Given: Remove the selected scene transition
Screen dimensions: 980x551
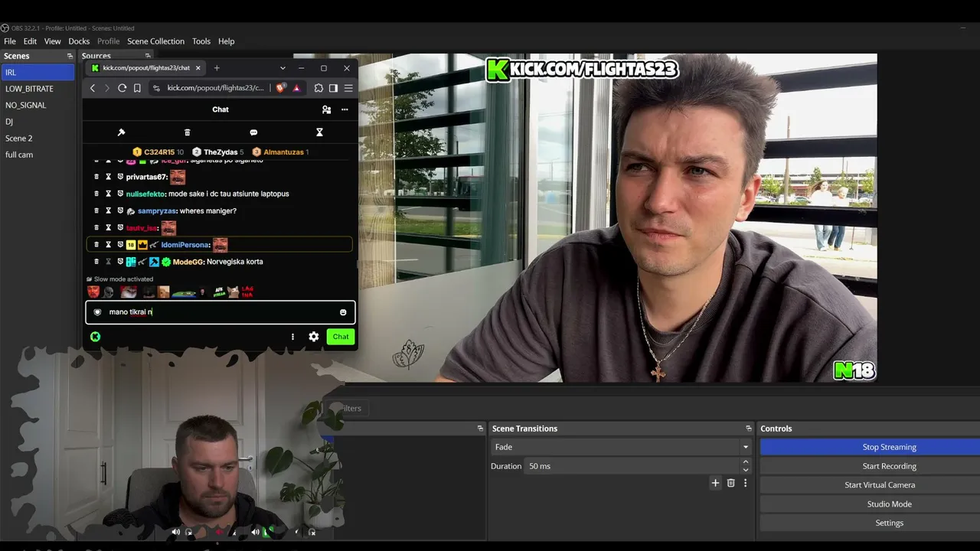Looking at the screenshot, I should (x=730, y=483).
